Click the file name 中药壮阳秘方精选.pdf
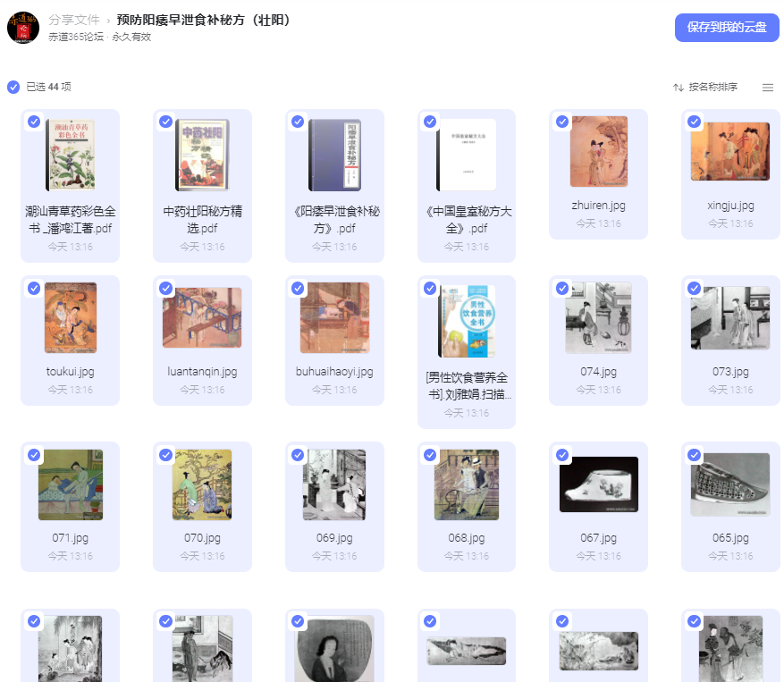 coord(202,220)
